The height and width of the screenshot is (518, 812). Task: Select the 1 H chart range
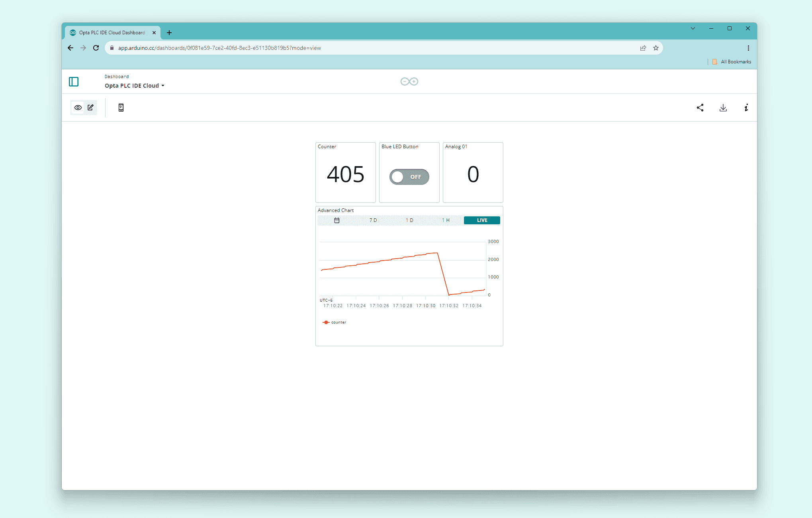coord(446,220)
